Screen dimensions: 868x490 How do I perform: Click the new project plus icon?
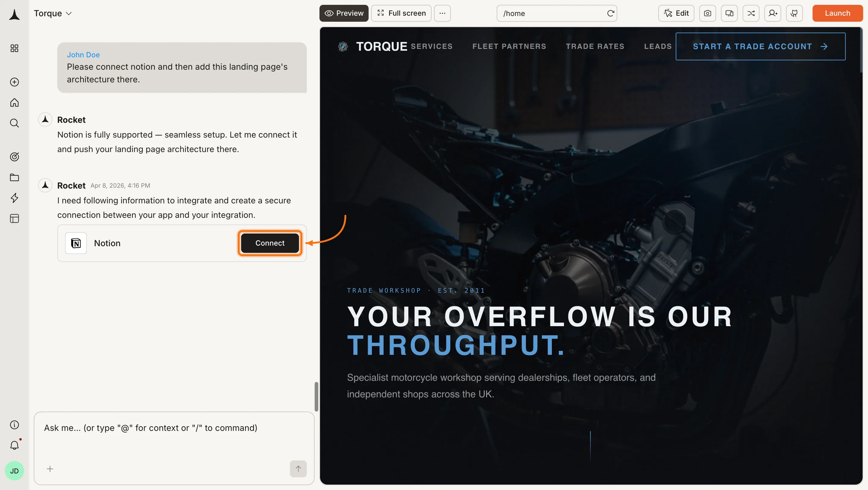coord(14,82)
